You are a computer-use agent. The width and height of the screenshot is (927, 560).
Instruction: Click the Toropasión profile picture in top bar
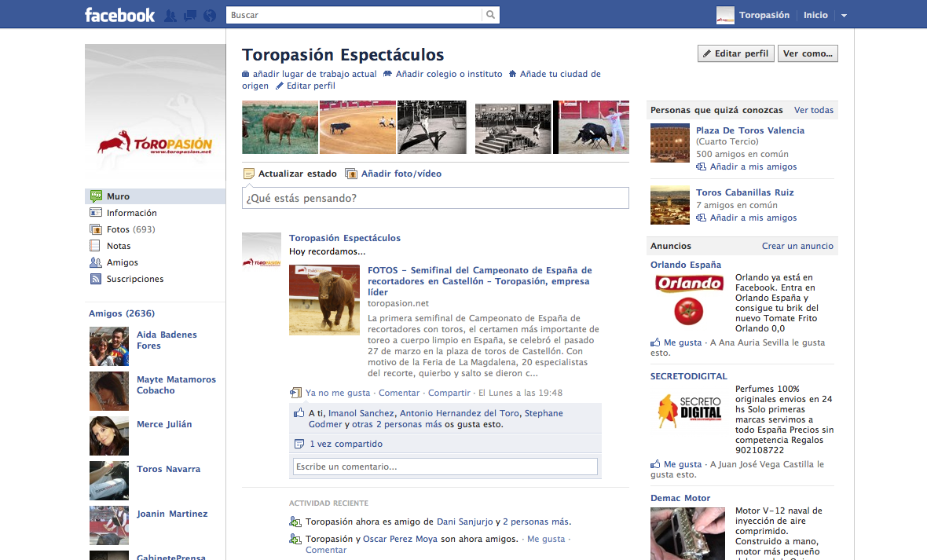point(725,15)
